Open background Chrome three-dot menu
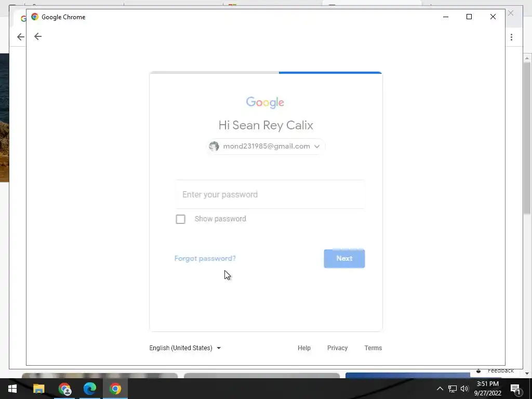 [511, 37]
